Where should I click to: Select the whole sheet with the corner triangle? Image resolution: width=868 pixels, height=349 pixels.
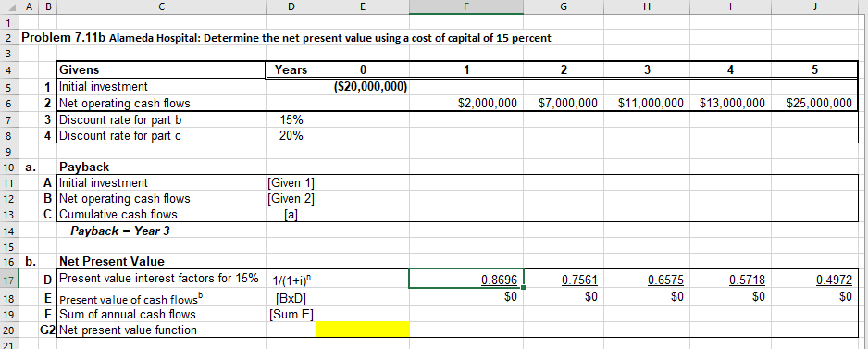(x=10, y=6)
